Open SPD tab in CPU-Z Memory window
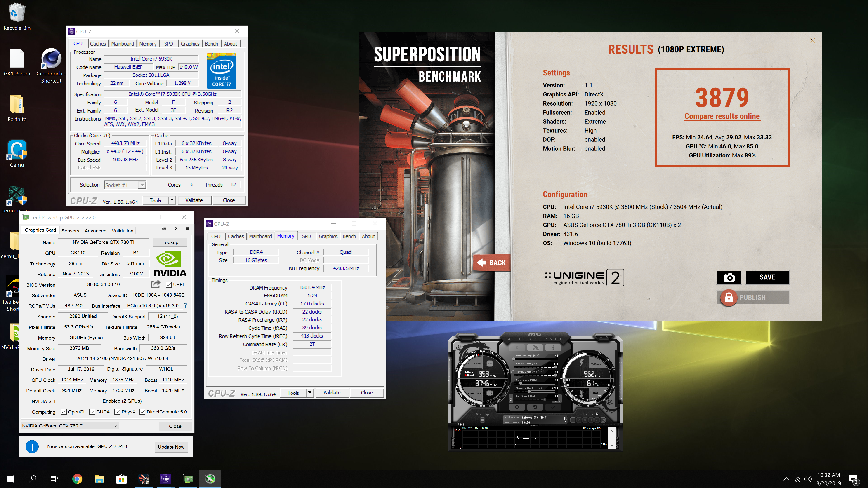 [306, 236]
